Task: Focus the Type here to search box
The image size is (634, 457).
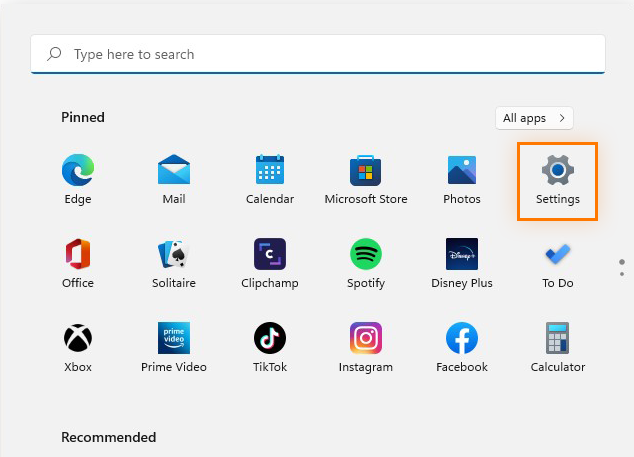Action: point(318,54)
